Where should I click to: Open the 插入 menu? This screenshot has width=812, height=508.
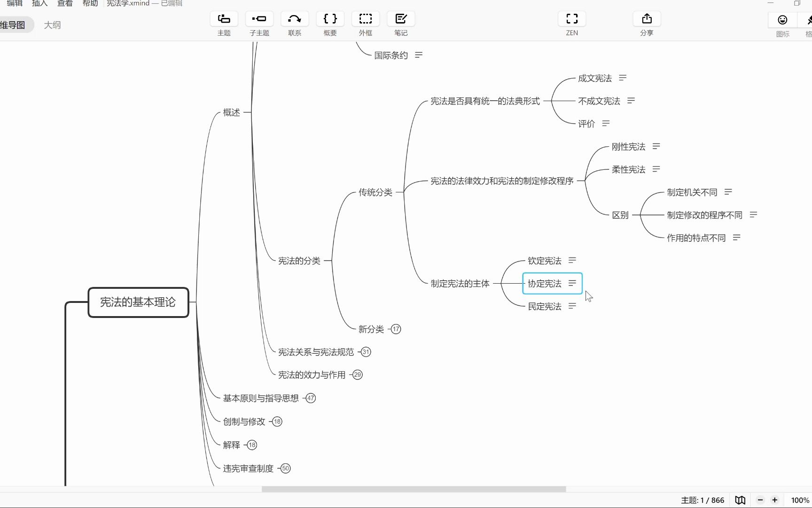click(x=40, y=3)
